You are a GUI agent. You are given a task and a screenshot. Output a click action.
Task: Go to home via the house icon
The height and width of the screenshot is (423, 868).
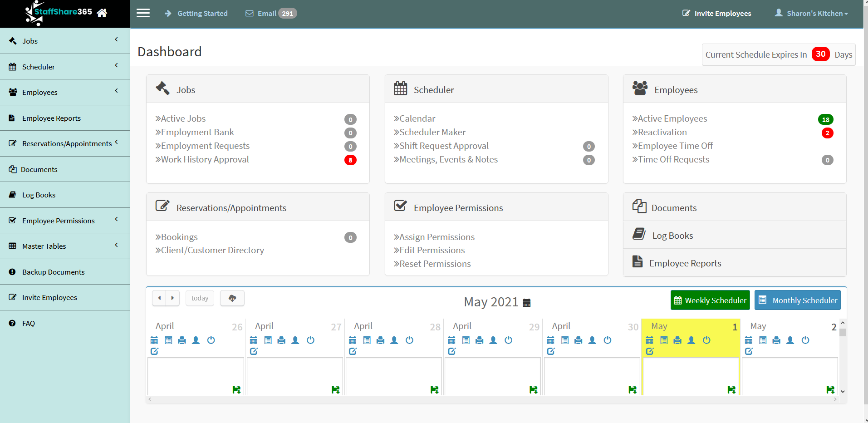click(102, 13)
